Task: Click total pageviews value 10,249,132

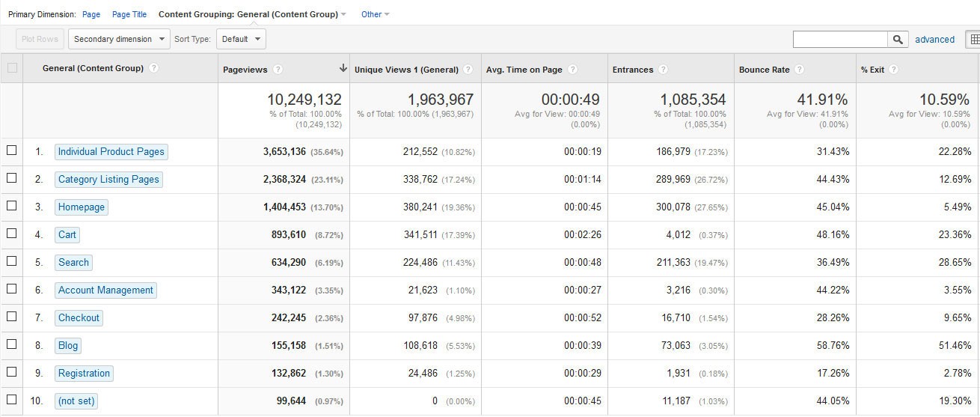Action: [x=304, y=99]
